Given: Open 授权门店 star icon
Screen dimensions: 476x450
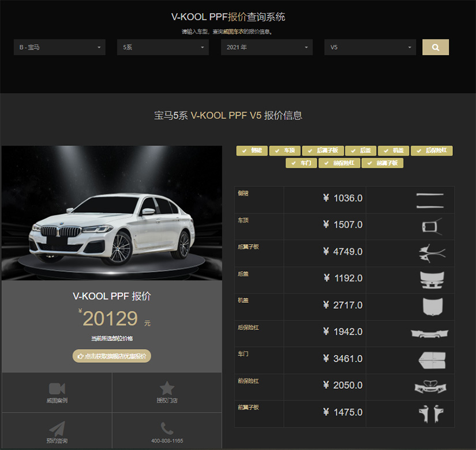Looking at the screenshot, I should click(x=167, y=388).
